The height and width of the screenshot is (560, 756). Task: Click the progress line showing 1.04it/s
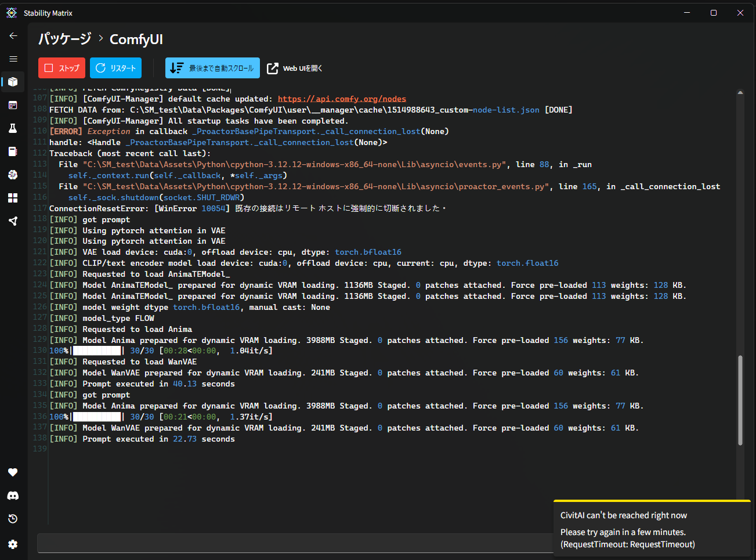pos(161,351)
